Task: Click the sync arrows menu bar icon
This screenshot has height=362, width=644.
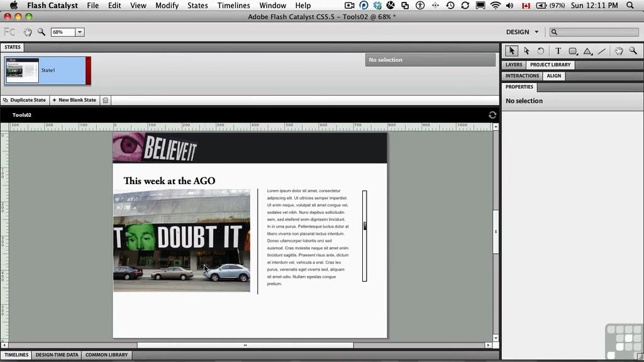Action: click(x=465, y=5)
